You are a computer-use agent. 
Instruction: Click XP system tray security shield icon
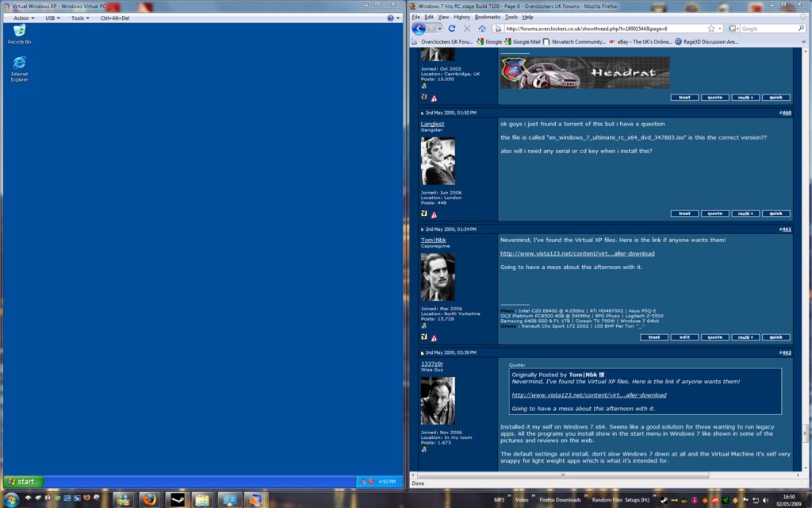click(371, 482)
